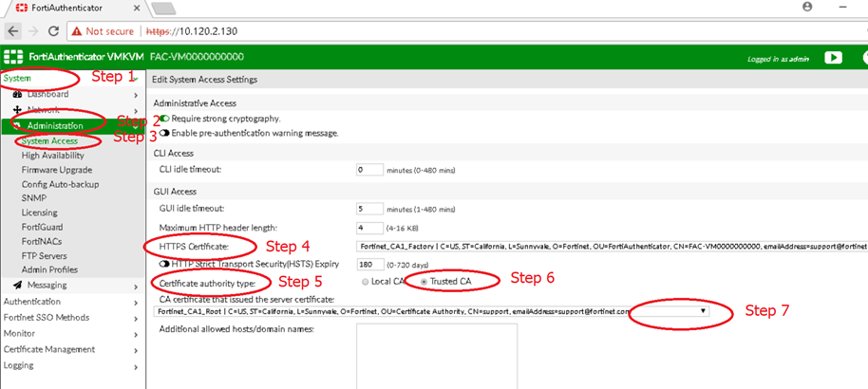Select the Trusted CA radio button

[x=425, y=282]
